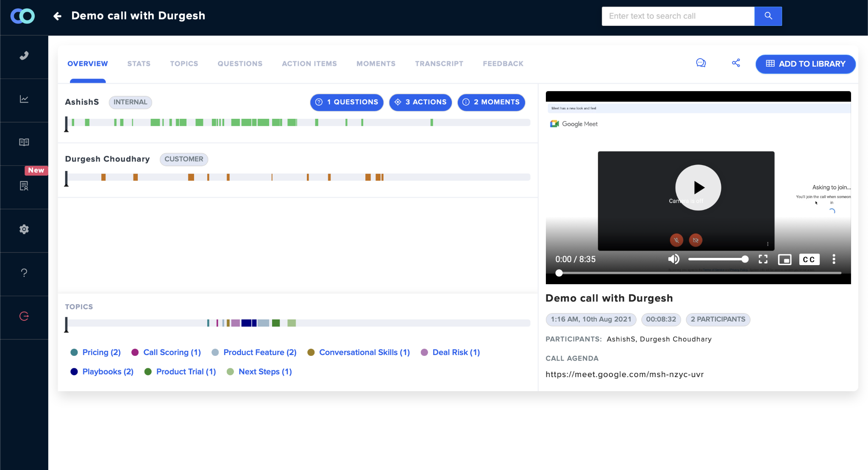Open the Transcript tab
Screen dimensions: 868x470
click(439, 64)
